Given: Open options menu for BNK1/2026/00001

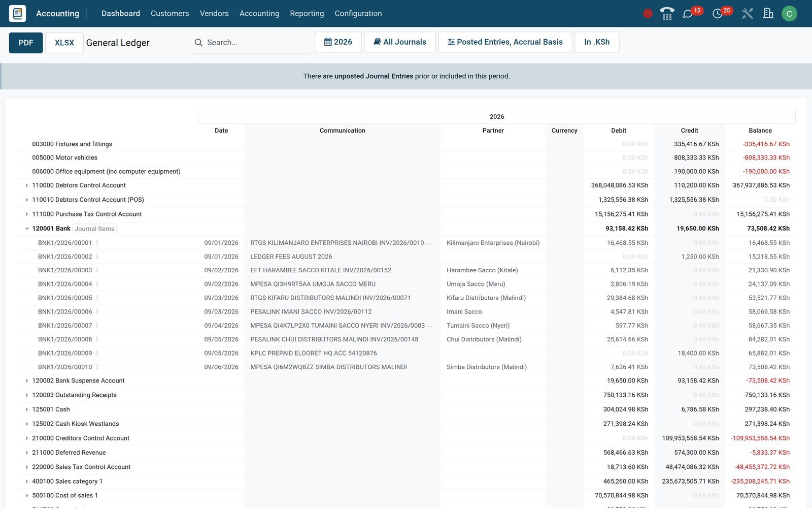Looking at the screenshot, I should pyautogui.click(x=97, y=243).
